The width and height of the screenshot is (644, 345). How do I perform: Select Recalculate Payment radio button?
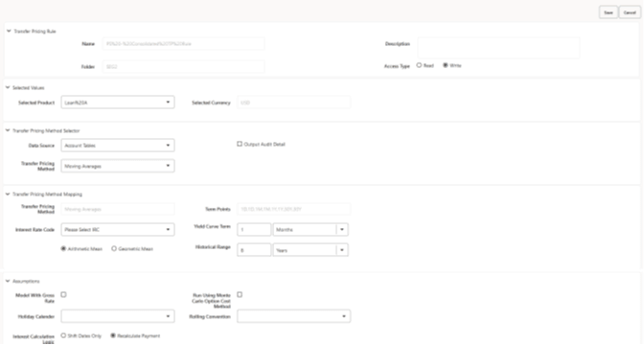(x=113, y=335)
